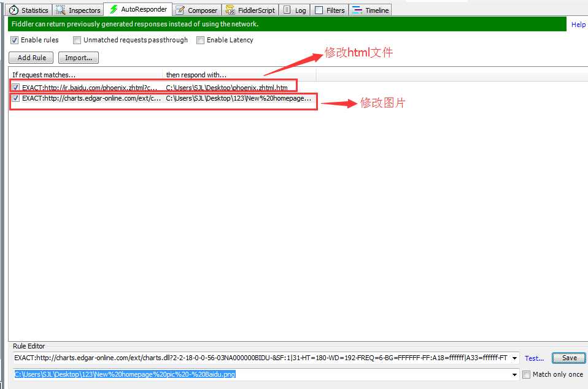Click the If request matches column header
The height and width of the screenshot is (389, 588).
[x=86, y=75]
